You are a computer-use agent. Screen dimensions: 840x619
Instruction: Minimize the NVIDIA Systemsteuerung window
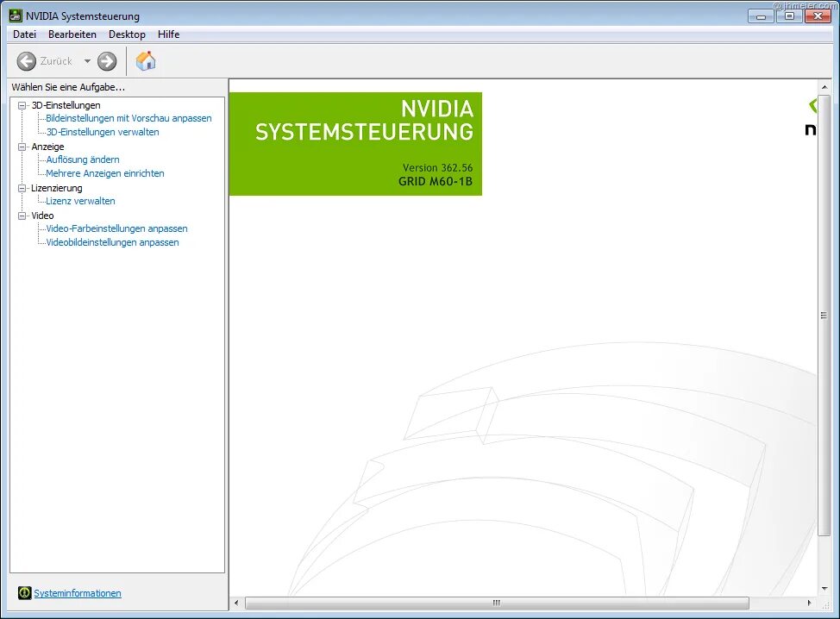point(761,16)
